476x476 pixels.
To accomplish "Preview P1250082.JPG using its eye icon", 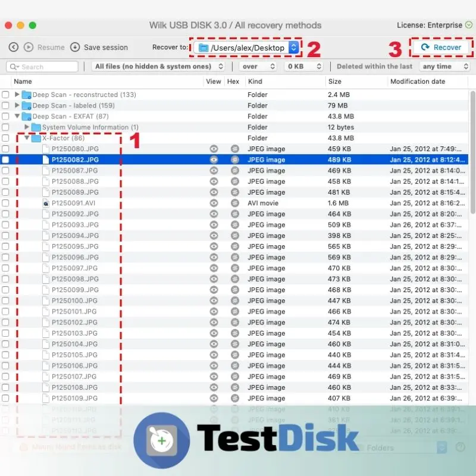I will coord(214,159).
